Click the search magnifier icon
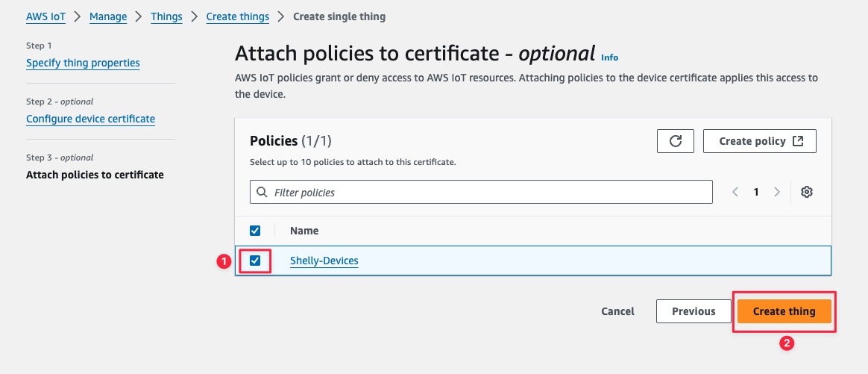This screenshot has width=868, height=374. 262,192
